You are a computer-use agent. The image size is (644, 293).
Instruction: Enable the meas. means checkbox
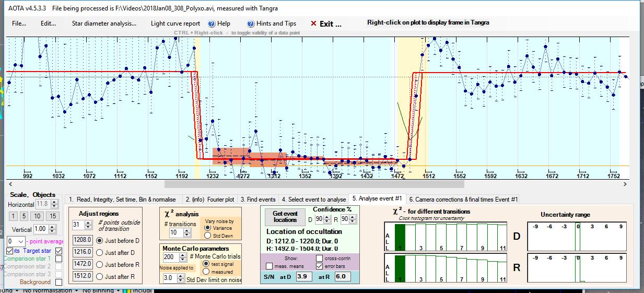click(x=270, y=266)
